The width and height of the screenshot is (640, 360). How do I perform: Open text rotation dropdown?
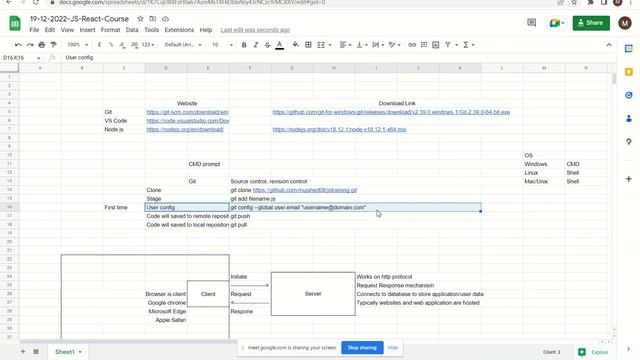(394, 45)
